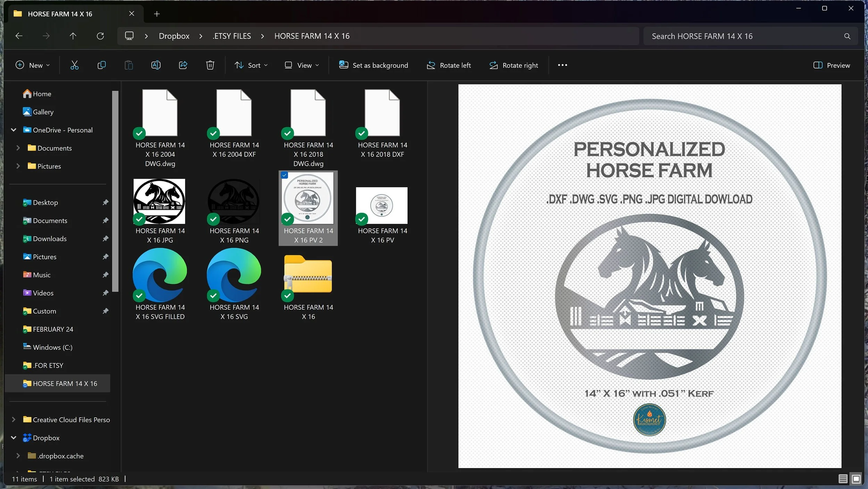
Task: Click .ETSY FILES in breadcrumb path
Action: click(x=232, y=36)
